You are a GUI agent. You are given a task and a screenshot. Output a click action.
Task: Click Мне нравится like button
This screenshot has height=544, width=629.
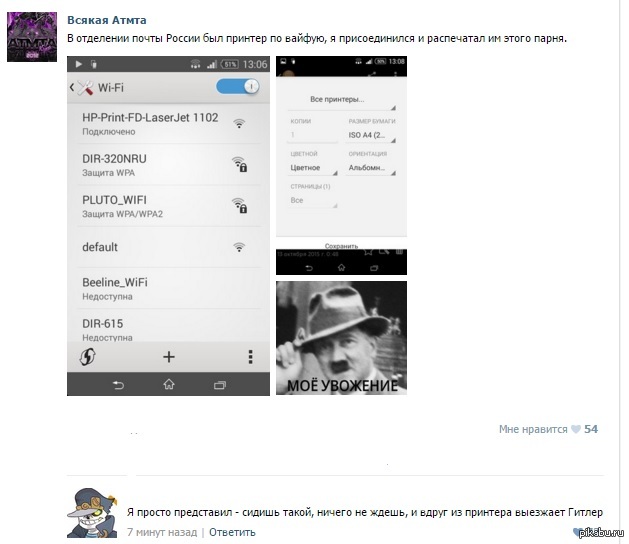click(533, 429)
